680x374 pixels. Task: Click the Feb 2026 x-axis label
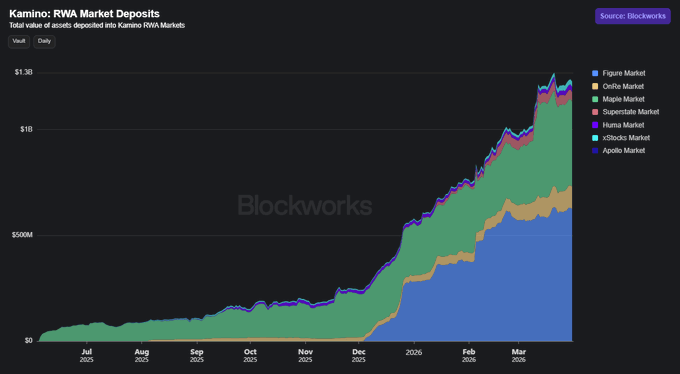coord(469,355)
